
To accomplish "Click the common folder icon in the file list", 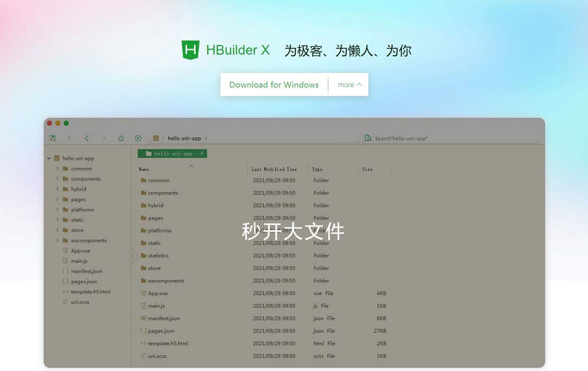I will [x=144, y=180].
